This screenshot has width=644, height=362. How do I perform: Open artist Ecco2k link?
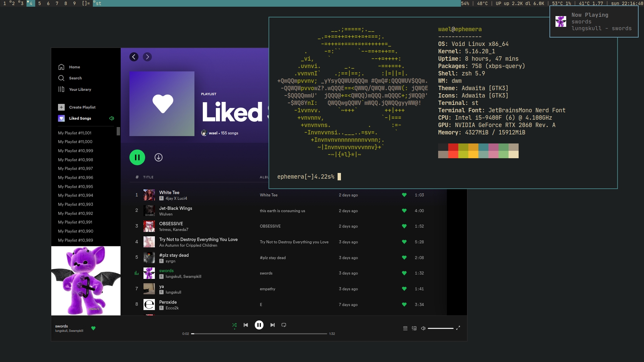(x=172, y=308)
